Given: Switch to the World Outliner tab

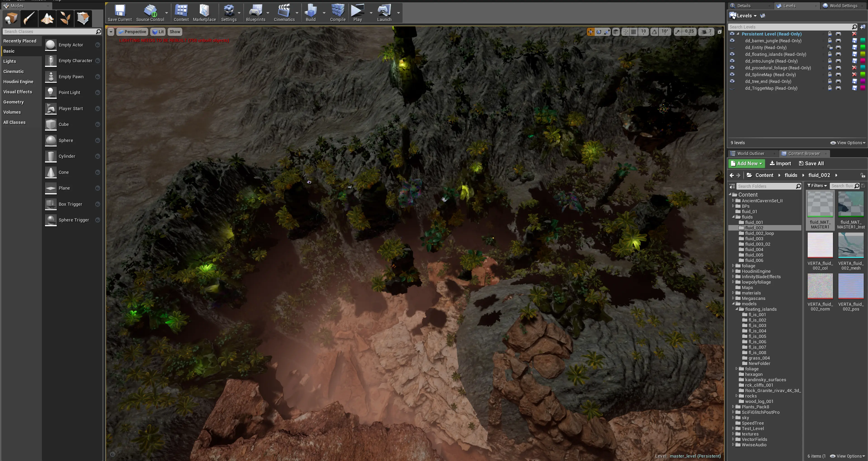Looking at the screenshot, I should point(750,154).
